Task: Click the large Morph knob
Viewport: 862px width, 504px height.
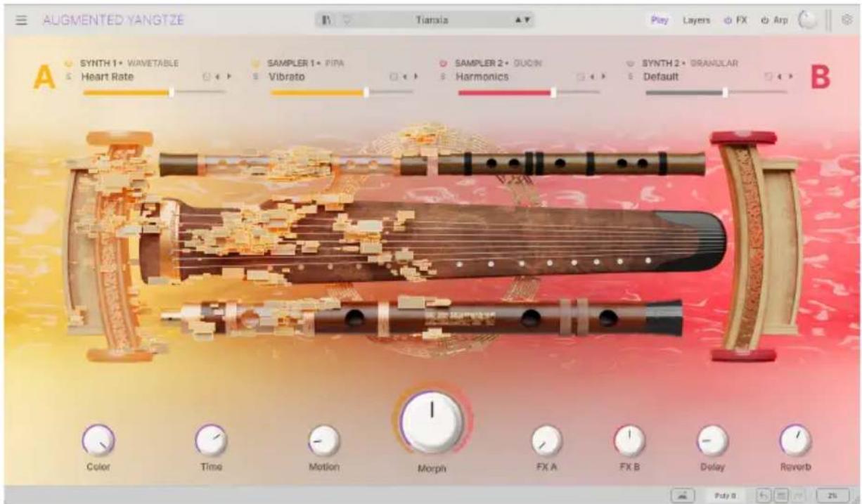Action: point(432,422)
